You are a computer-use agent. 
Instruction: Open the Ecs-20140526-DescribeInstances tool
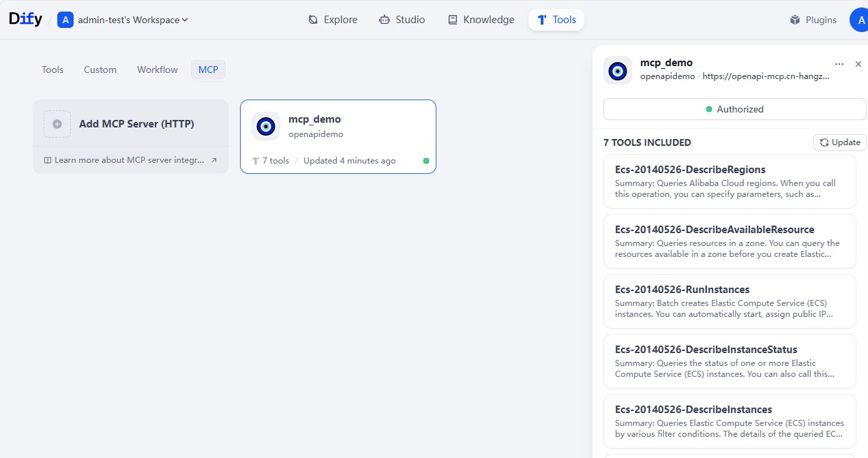(x=730, y=421)
